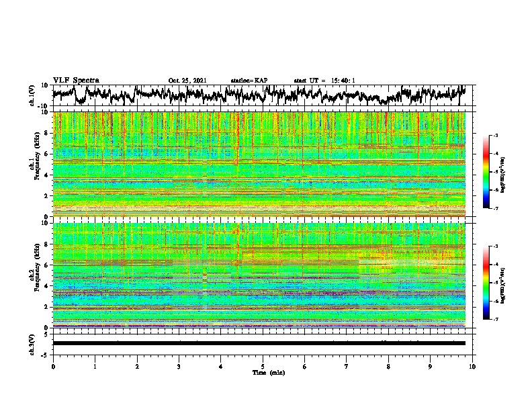
Task: Click the "-7" tick on ch.1 colorbar
Action: click(495, 208)
